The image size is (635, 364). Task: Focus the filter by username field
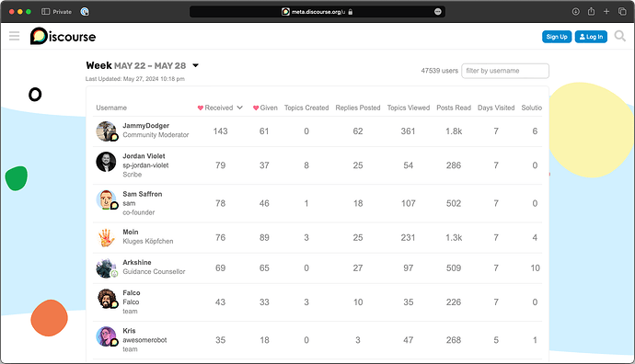tap(505, 71)
